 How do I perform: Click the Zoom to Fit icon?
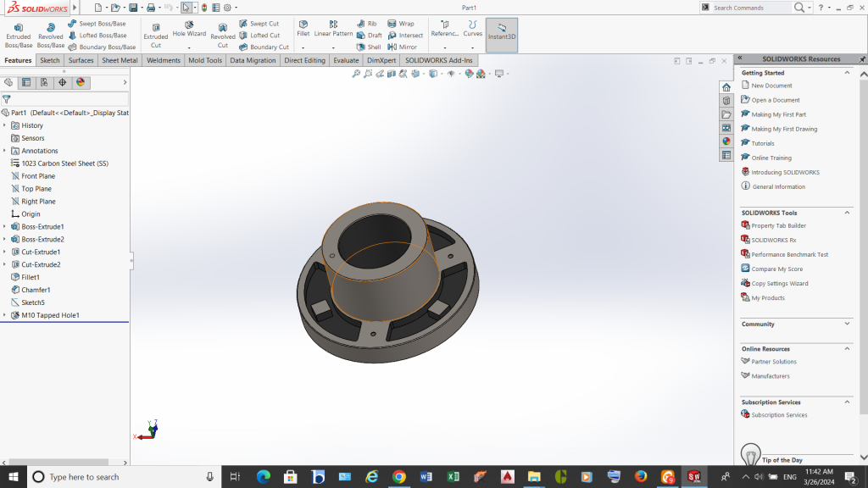point(357,74)
